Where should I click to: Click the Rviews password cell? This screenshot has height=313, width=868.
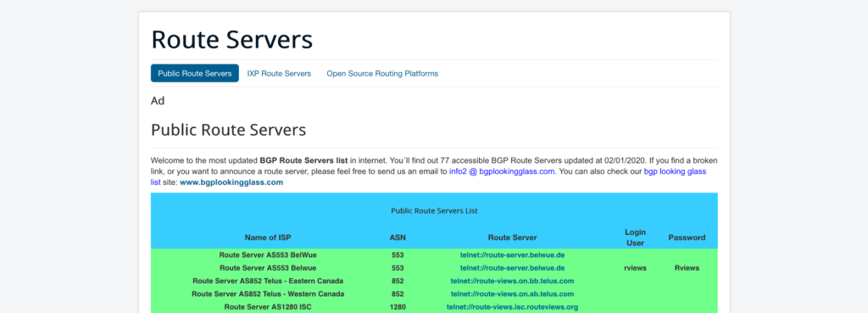click(x=687, y=267)
